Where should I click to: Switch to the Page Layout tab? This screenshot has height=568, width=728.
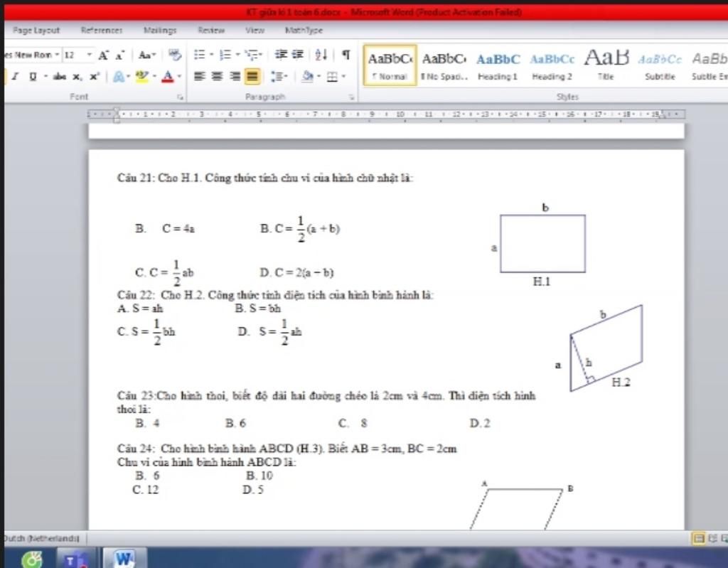point(36,30)
